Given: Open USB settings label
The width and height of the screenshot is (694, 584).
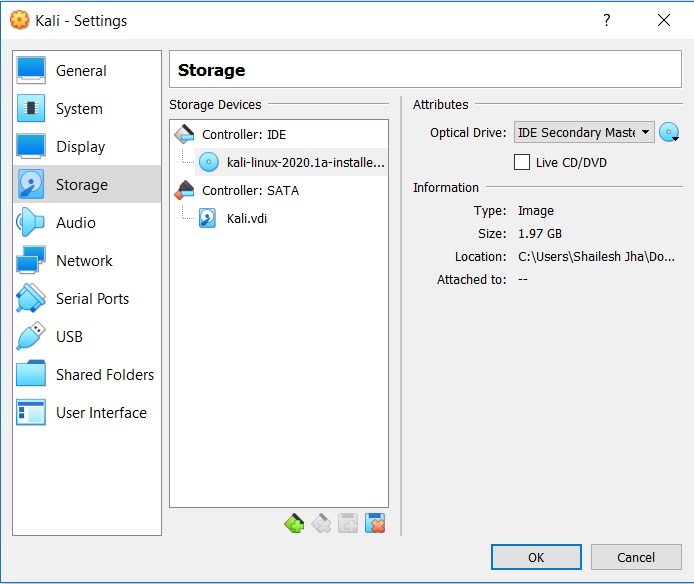Looking at the screenshot, I should click(69, 336).
